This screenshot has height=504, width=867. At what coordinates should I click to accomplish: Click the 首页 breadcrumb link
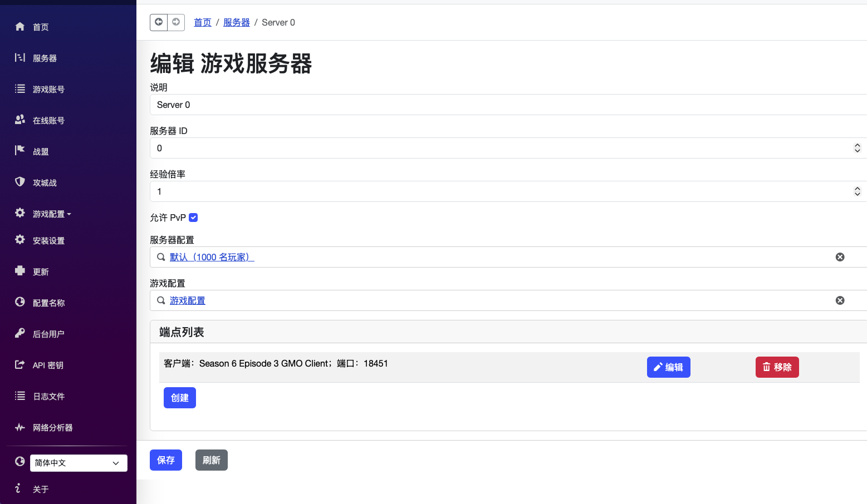tap(203, 22)
